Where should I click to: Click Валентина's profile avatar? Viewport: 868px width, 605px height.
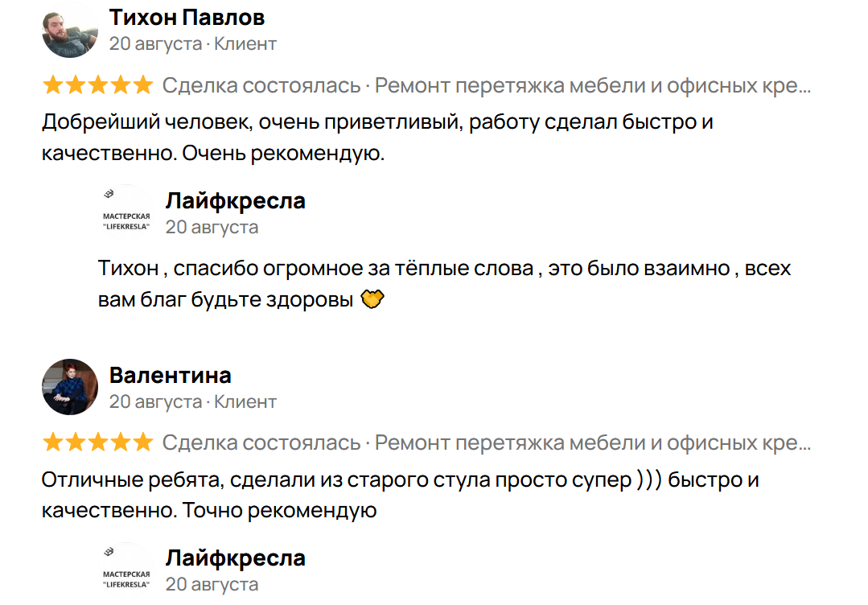pyautogui.click(x=69, y=387)
